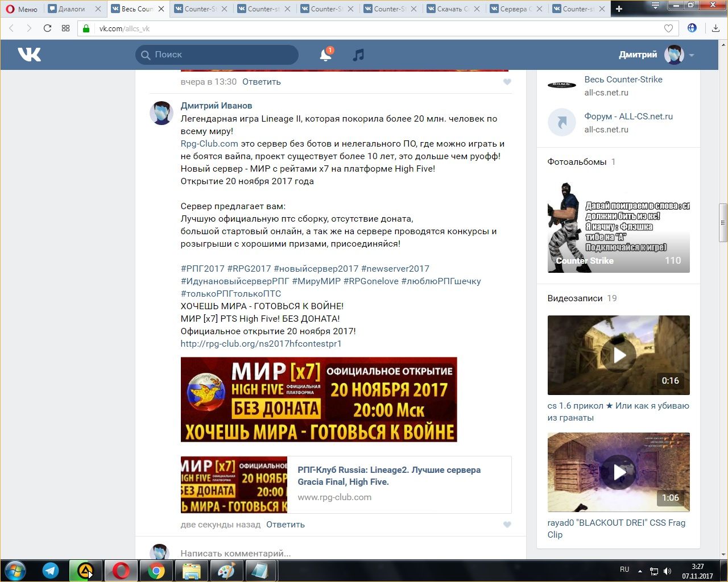
Task: Open the #толькоРПГтолькоПТС hashtag
Action: coord(231,294)
